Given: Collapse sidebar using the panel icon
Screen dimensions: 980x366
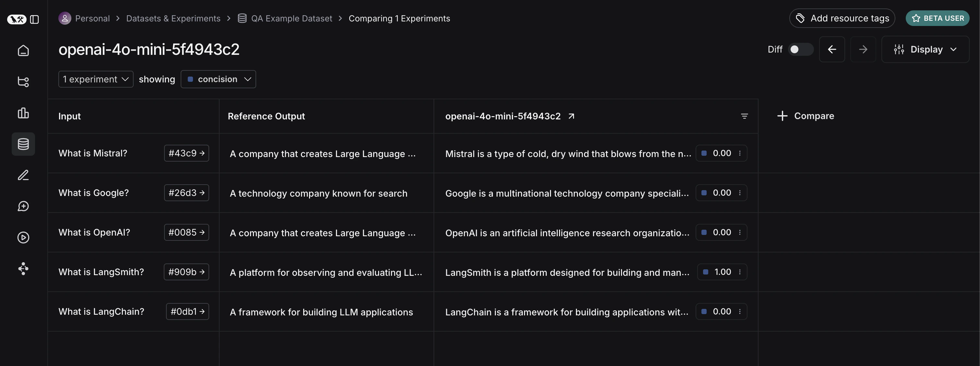Looking at the screenshot, I should 34,19.
